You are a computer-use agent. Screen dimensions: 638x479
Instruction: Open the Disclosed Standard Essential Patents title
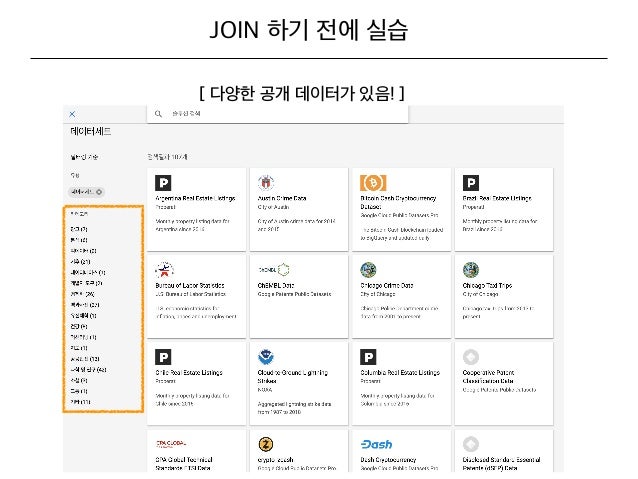coord(501,464)
